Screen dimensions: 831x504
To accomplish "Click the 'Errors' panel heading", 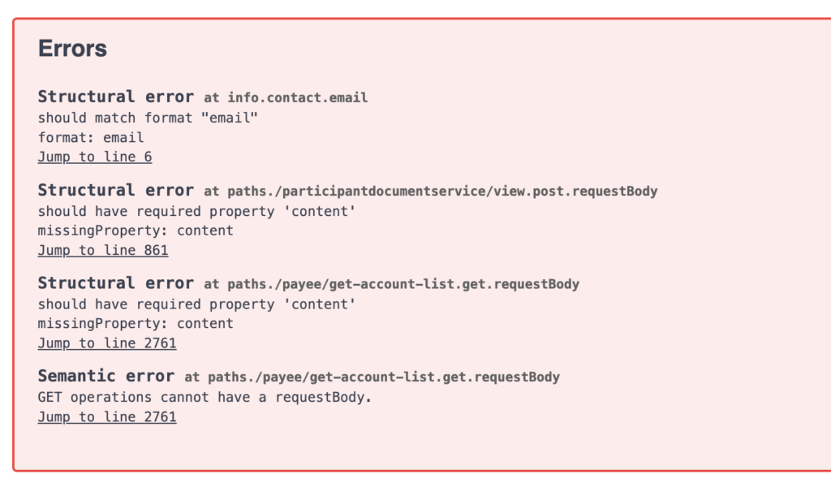I will [x=72, y=49].
